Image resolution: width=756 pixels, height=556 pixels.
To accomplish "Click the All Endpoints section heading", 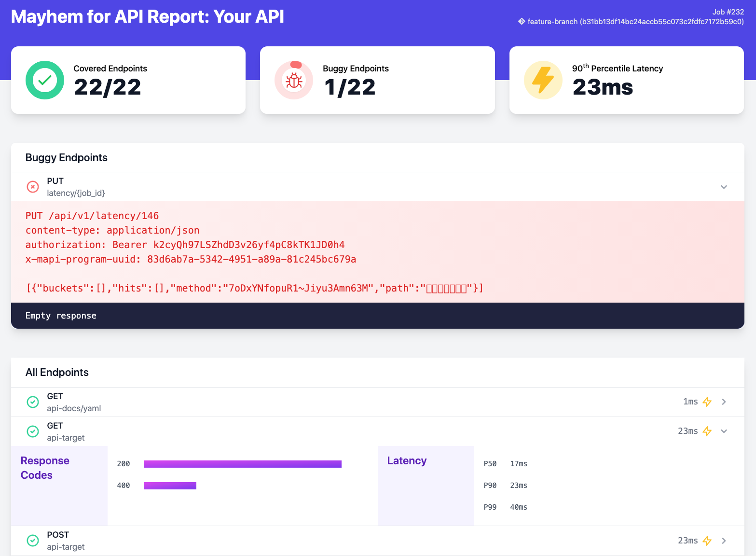I will tap(57, 372).
